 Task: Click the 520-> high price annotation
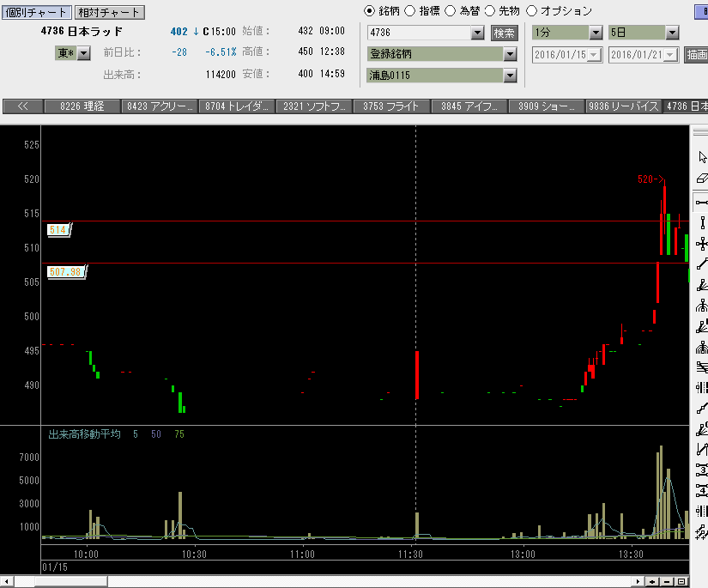coord(651,179)
